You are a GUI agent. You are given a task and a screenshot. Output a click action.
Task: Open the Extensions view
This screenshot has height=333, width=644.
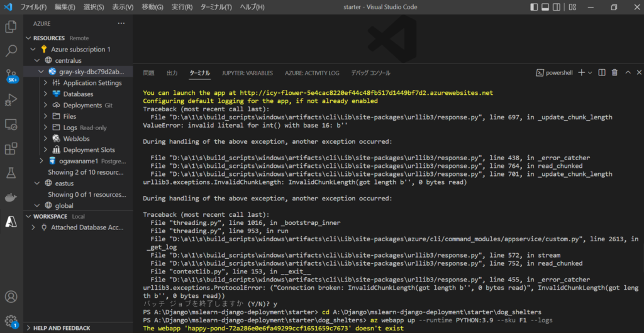pos(11,149)
